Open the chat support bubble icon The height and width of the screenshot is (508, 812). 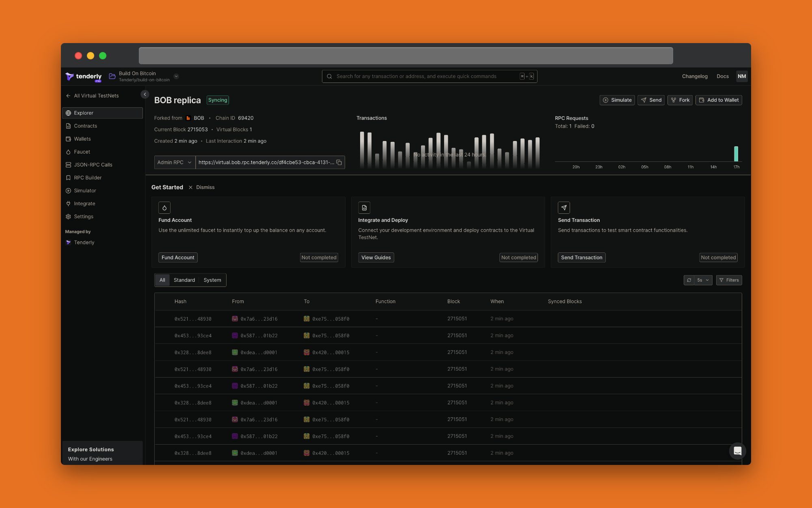737,451
